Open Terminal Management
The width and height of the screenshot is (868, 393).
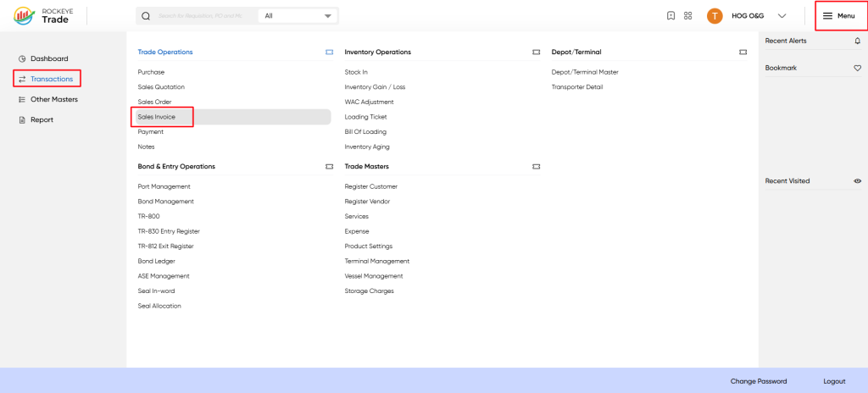pyautogui.click(x=377, y=262)
